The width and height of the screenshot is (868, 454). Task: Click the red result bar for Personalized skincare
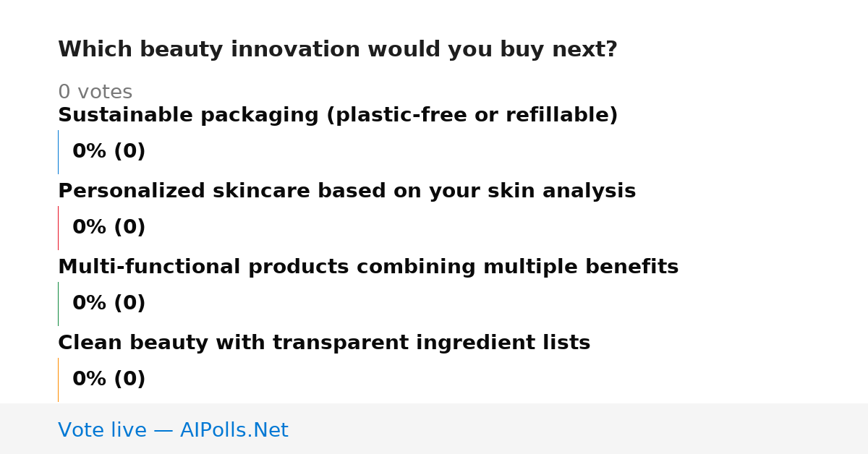(x=59, y=228)
